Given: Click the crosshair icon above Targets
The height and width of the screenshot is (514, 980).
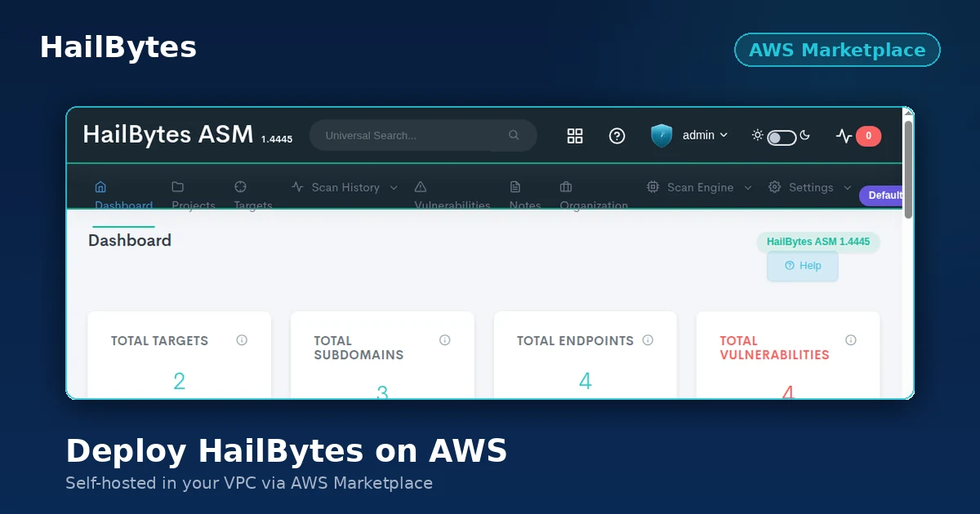Looking at the screenshot, I should click(240, 187).
